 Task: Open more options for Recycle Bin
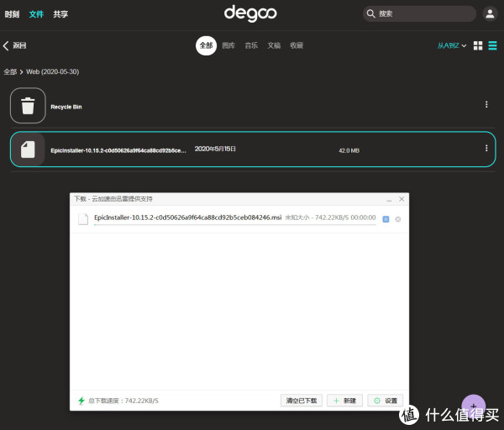tap(486, 104)
